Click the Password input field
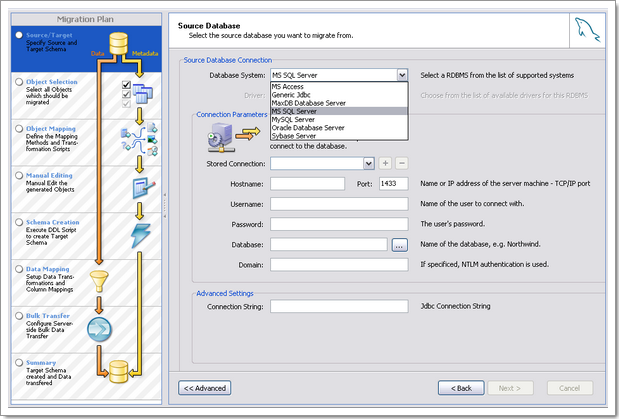 (x=339, y=224)
